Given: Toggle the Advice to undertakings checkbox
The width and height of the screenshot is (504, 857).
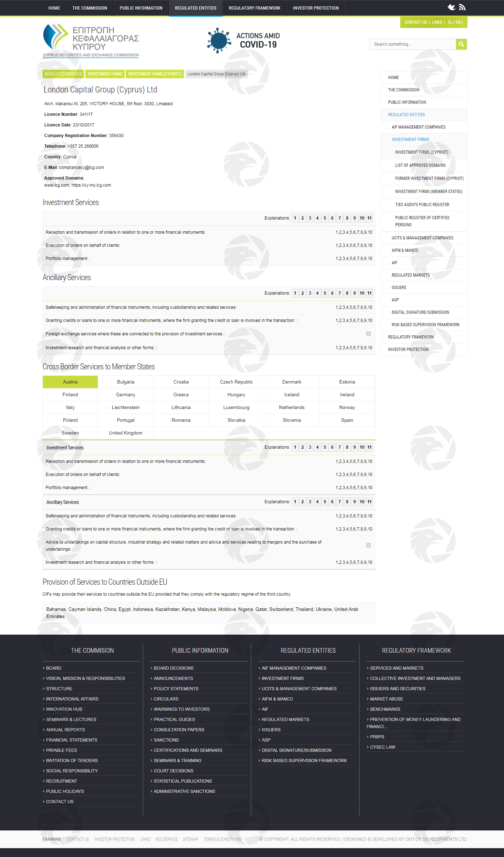Looking at the screenshot, I should coord(368,545).
